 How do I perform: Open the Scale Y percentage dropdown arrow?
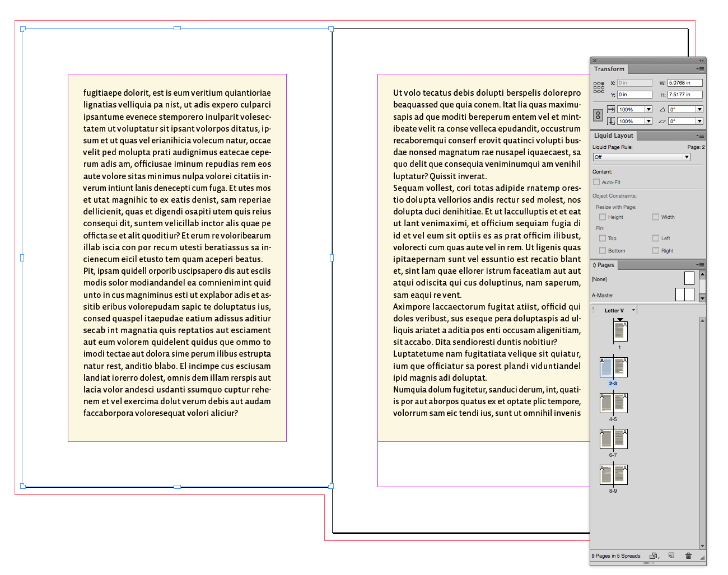[x=648, y=121]
